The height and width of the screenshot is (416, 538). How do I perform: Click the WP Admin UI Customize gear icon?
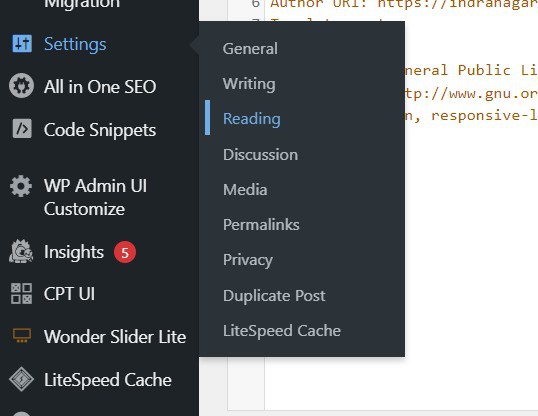[x=21, y=186]
